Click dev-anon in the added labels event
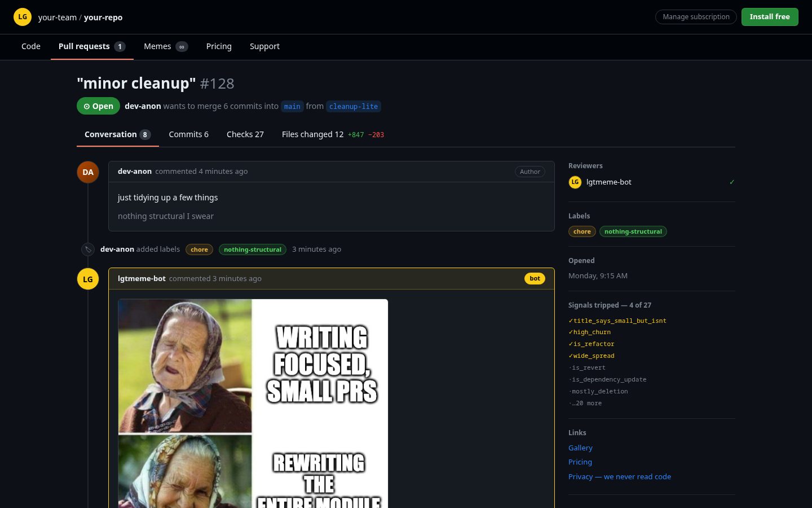Image resolution: width=812 pixels, height=508 pixels. point(117,249)
